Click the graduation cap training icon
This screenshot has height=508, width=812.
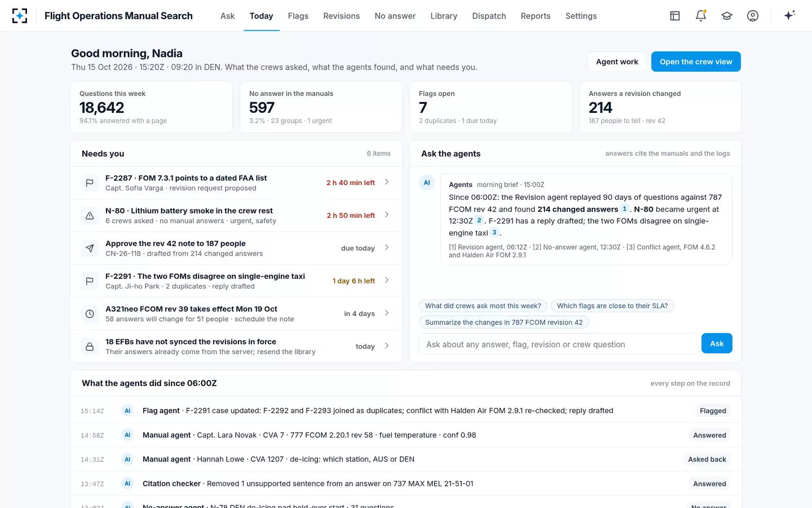point(727,16)
